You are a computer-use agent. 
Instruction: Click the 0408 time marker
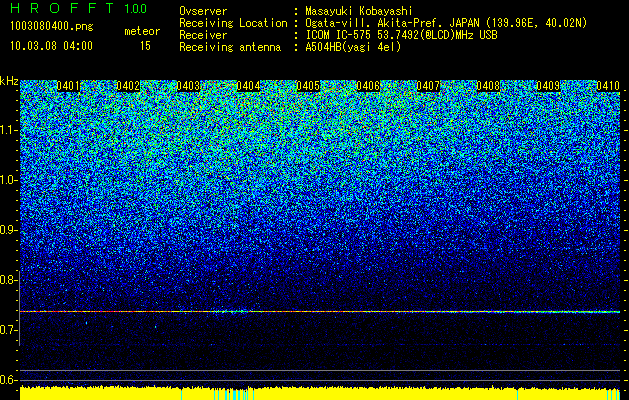pyautogui.click(x=488, y=86)
